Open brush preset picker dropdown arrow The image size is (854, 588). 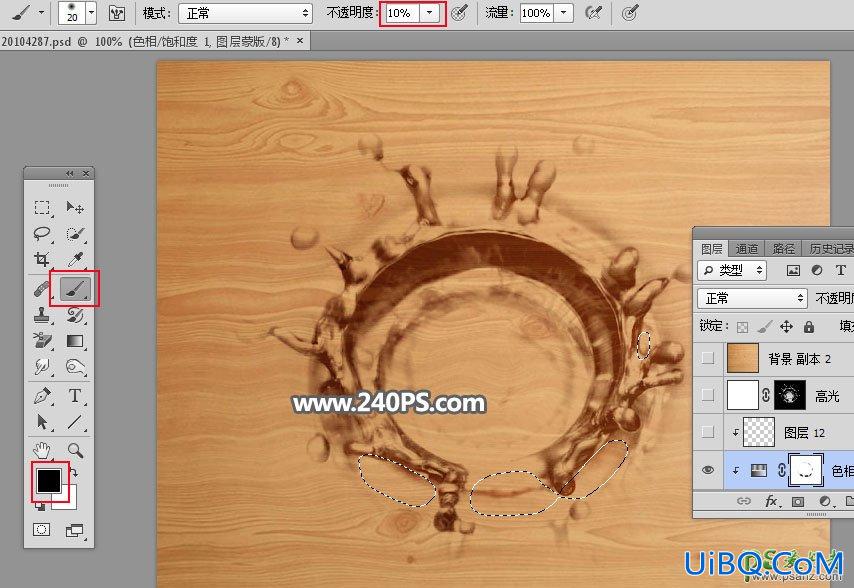point(92,13)
